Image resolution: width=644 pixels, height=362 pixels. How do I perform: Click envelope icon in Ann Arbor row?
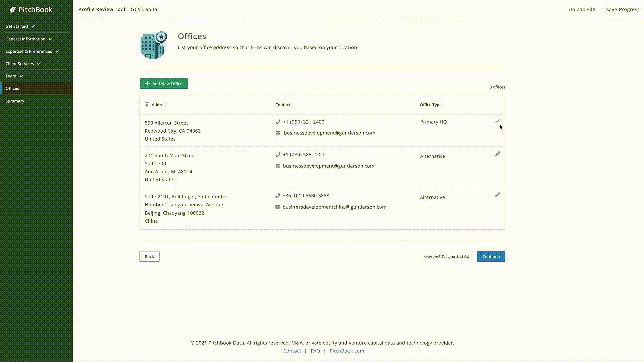pos(278,166)
